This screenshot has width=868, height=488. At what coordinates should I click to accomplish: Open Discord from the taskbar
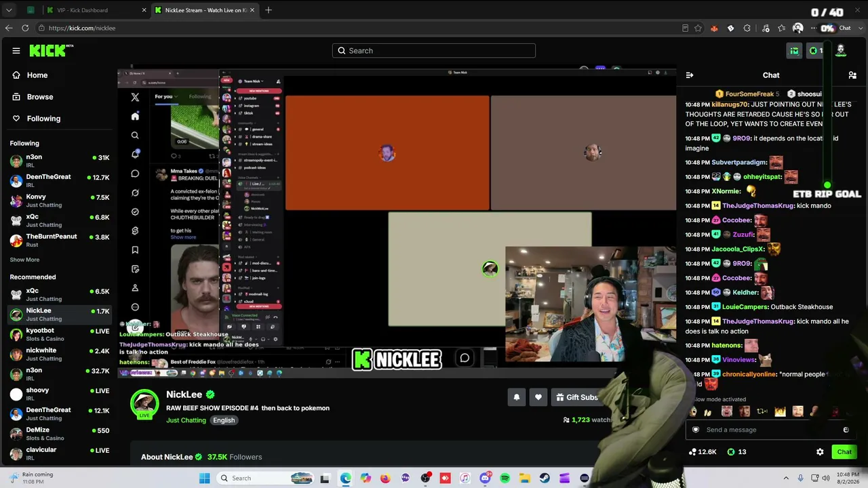click(x=485, y=479)
